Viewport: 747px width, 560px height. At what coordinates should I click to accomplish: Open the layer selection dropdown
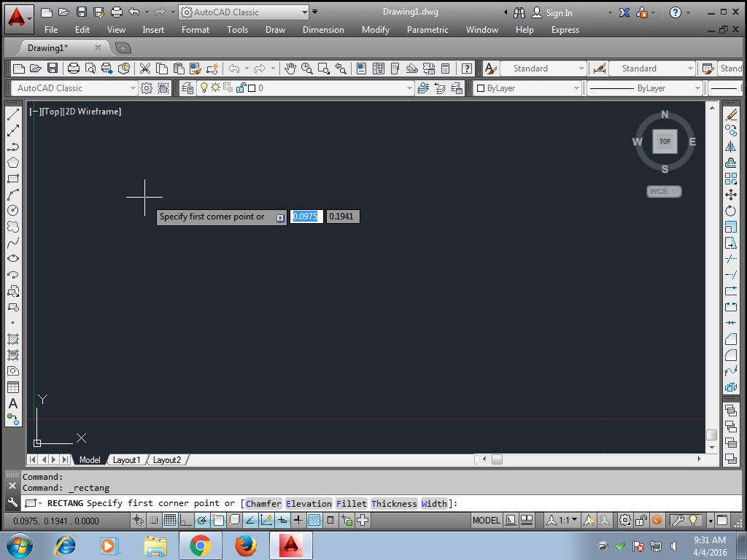click(x=409, y=87)
